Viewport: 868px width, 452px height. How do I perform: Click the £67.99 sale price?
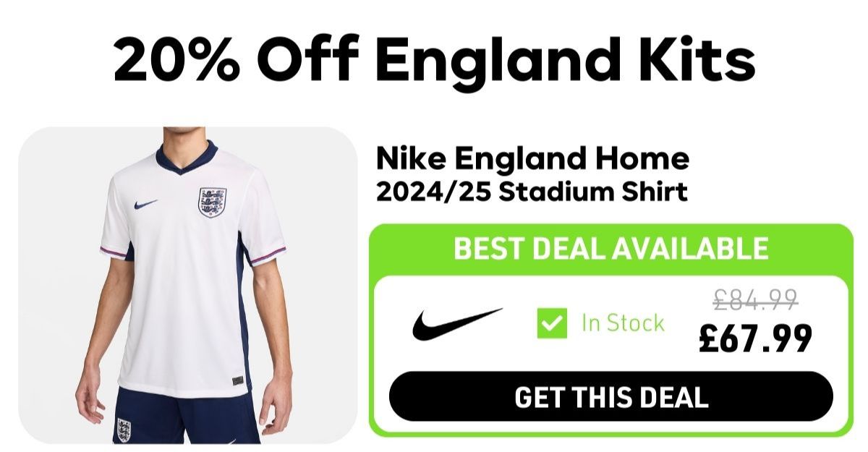755,338
